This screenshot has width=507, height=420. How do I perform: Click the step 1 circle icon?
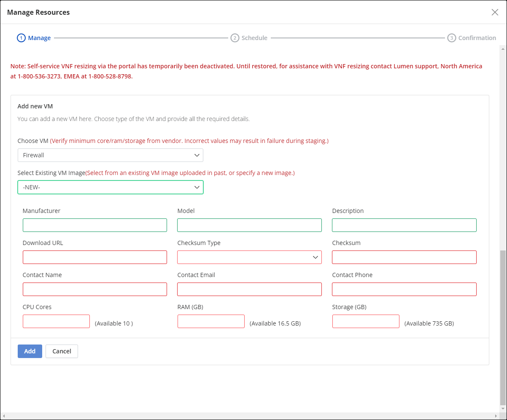[21, 38]
